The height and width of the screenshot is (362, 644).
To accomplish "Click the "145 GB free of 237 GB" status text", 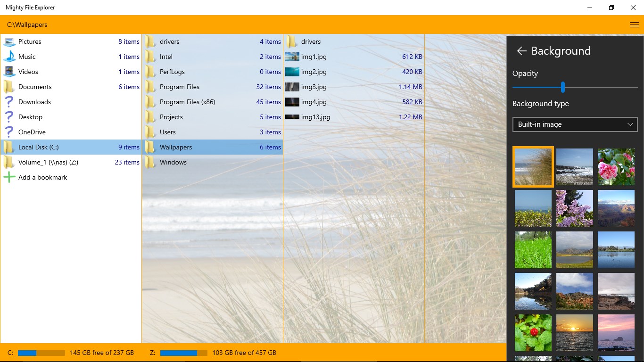I will (102, 353).
